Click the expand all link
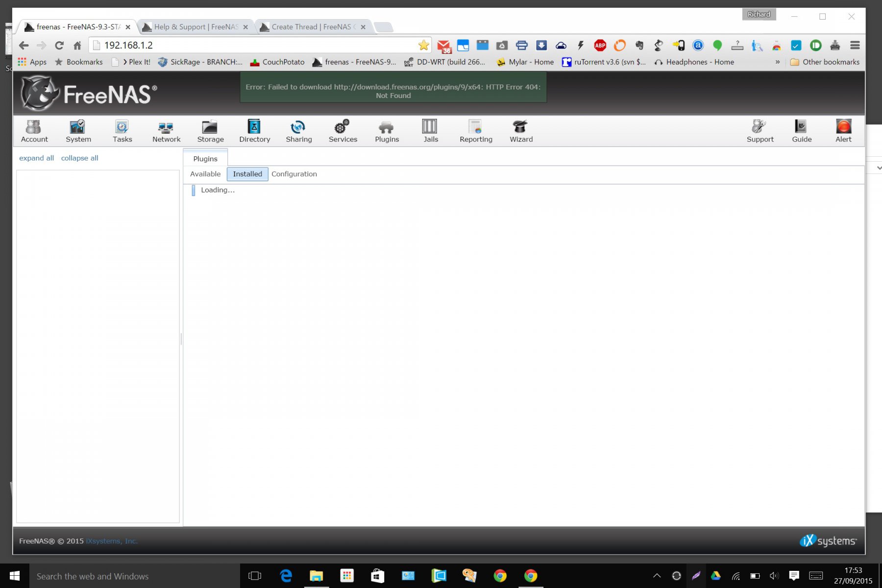882x588 pixels. [x=36, y=158]
